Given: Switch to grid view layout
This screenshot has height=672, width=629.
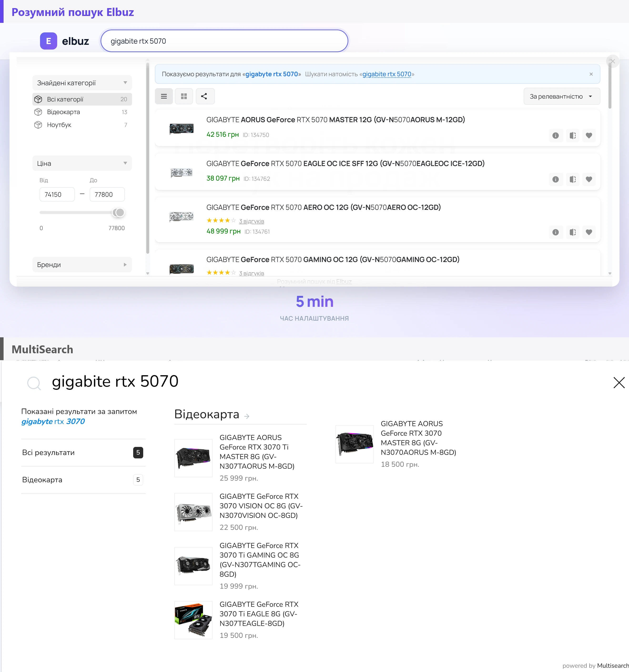Looking at the screenshot, I should [x=184, y=96].
